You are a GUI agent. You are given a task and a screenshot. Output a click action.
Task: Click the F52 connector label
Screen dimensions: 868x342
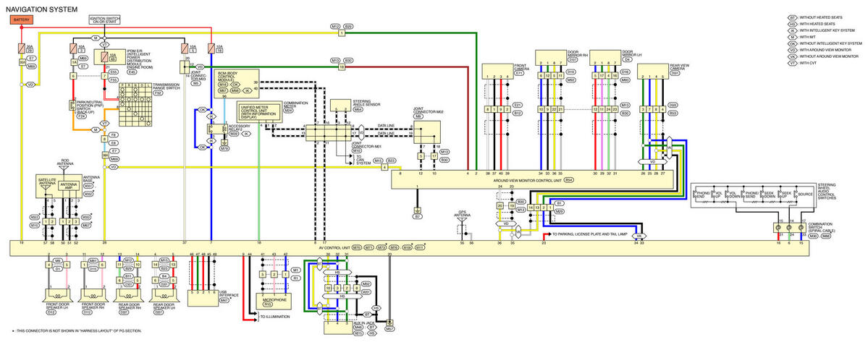pyautogui.click(x=158, y=93)
